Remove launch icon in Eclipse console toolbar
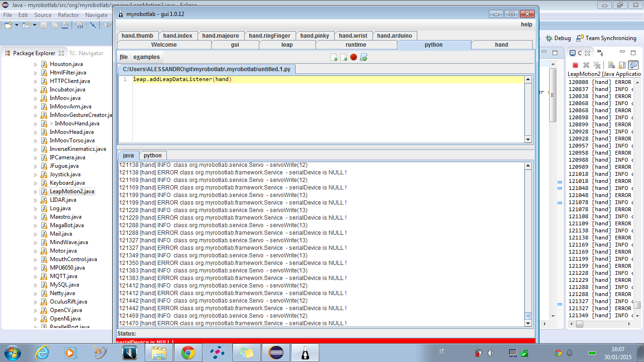The height and width of the screenshot is (362, 644). click(x=586, y=65)
